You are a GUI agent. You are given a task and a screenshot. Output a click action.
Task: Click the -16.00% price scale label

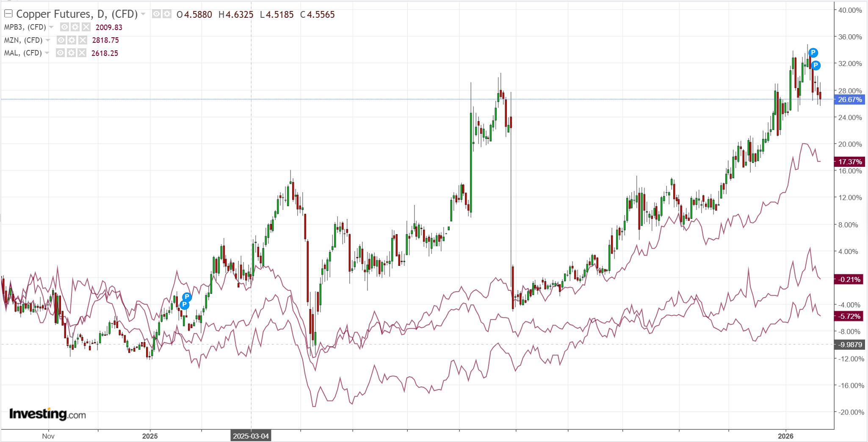point(850,386)
